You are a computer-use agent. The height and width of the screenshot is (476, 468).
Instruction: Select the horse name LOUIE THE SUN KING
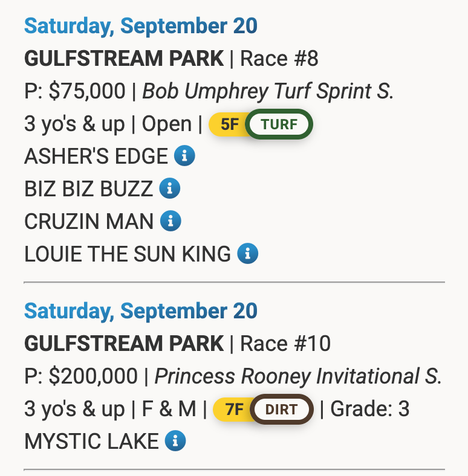tap(127, 254)
